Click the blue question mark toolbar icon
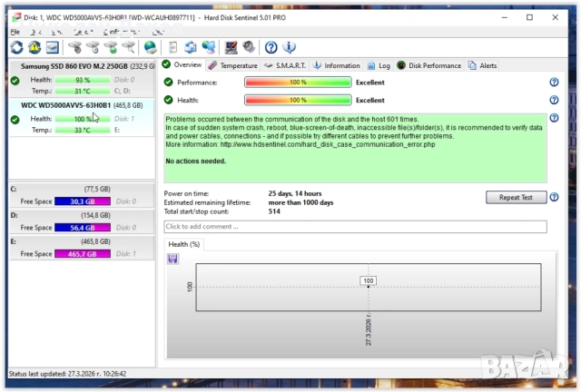581x392 pixels. (x=271, y=47)
